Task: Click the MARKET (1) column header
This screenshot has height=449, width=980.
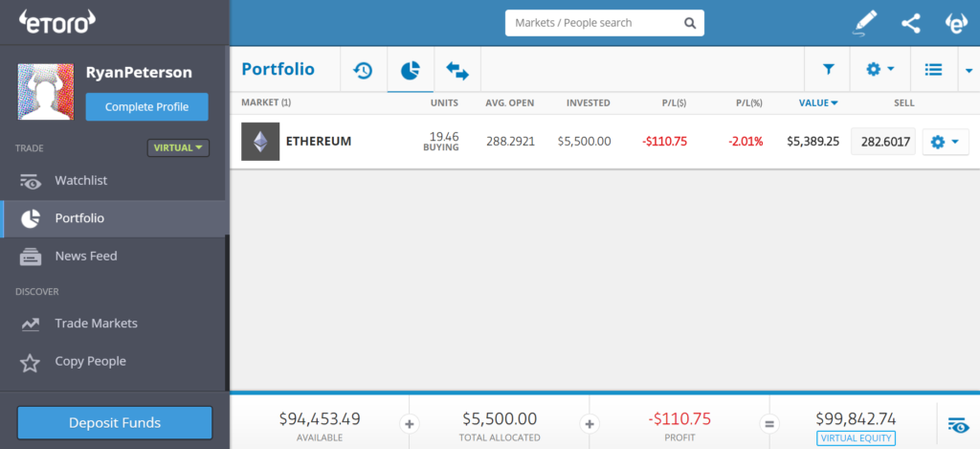Action: 266,102
